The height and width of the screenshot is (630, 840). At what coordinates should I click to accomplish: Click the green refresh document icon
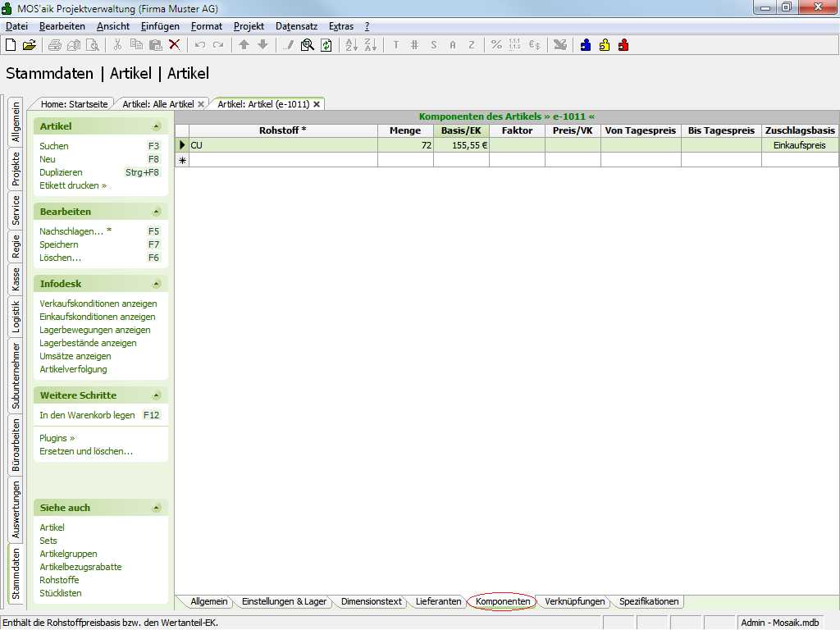pos(326,45)
